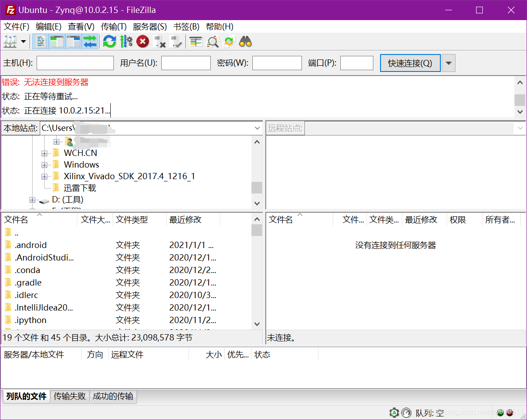The height and width of the screenshot is (420, 527).
Task: Sort local files by 文件名 column
Action: tap(39, 219)
